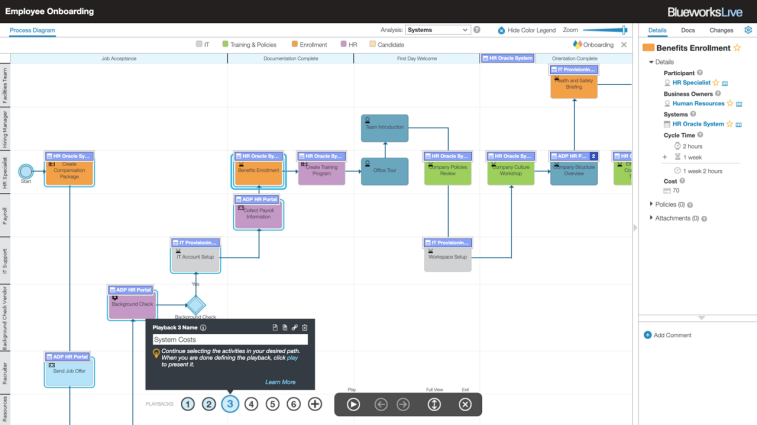Click the HR Oracle System milestone header

[x=507, y=58]
